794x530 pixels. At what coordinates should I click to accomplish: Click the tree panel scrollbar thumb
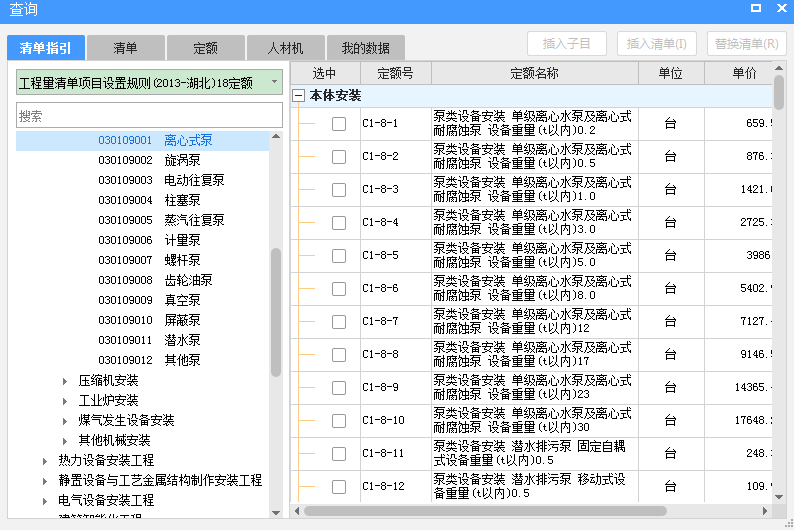coord(276,312)
